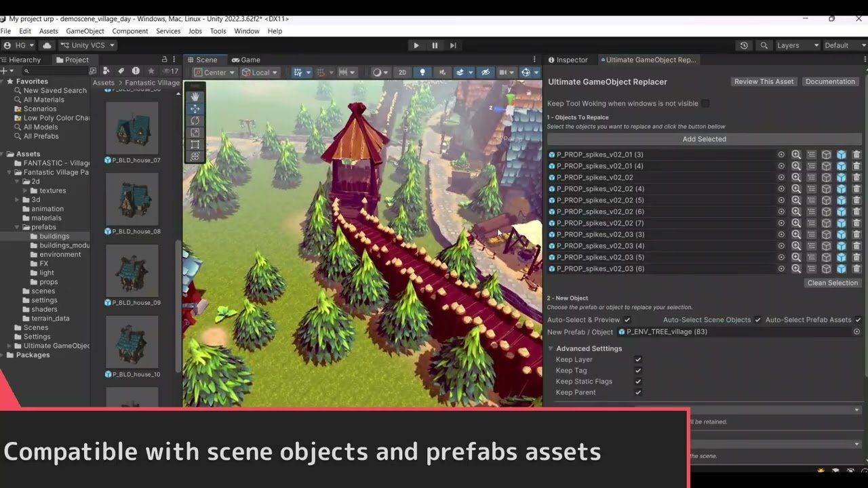Remove P_PROP_spikes_v02_03 (6) with trash icon
Viewport: 868px width, 488px height.
pyautogui.click(x=856, y=269)
